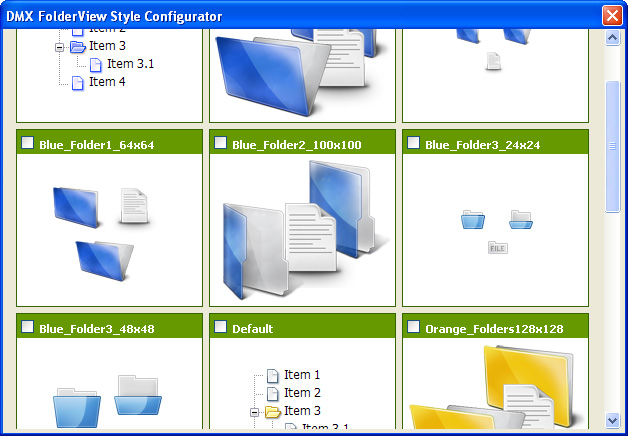
Task: Click open blue folder icon in Blue_Folder1_64x64
Action: [105, 260]
